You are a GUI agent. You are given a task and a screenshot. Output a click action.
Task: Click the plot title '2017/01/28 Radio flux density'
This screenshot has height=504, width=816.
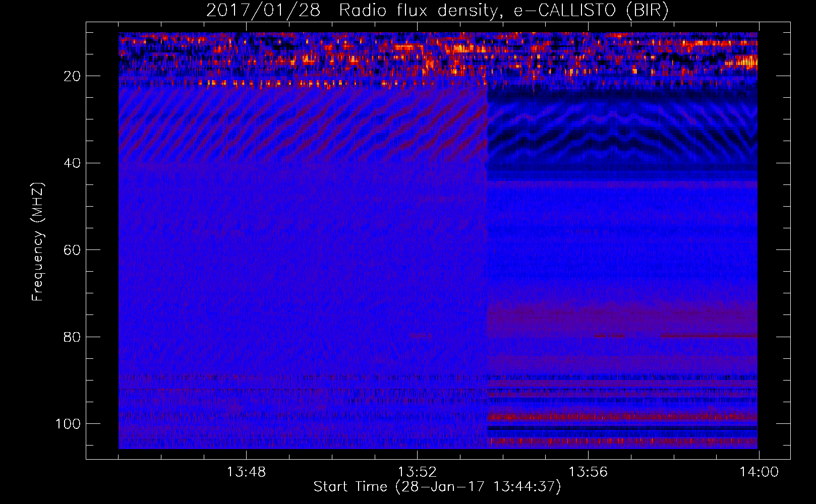pos(437,11)
